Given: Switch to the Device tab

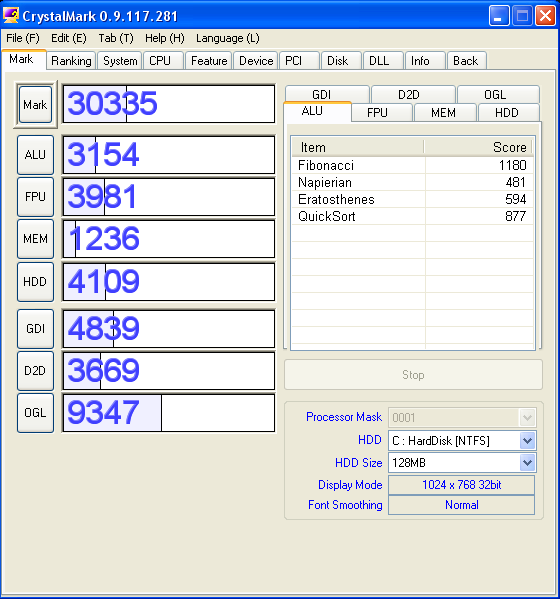Looking at the screenshot, I should point(256,61).
